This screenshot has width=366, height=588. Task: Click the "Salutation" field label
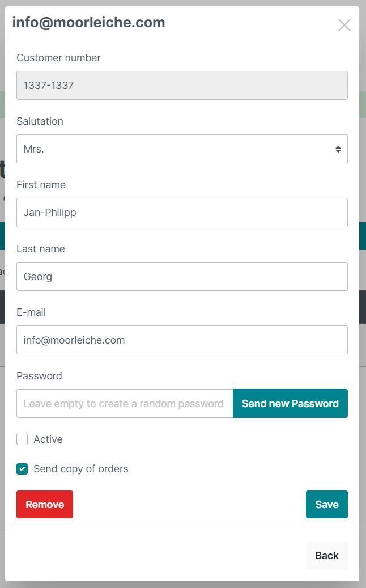[40, 121]
